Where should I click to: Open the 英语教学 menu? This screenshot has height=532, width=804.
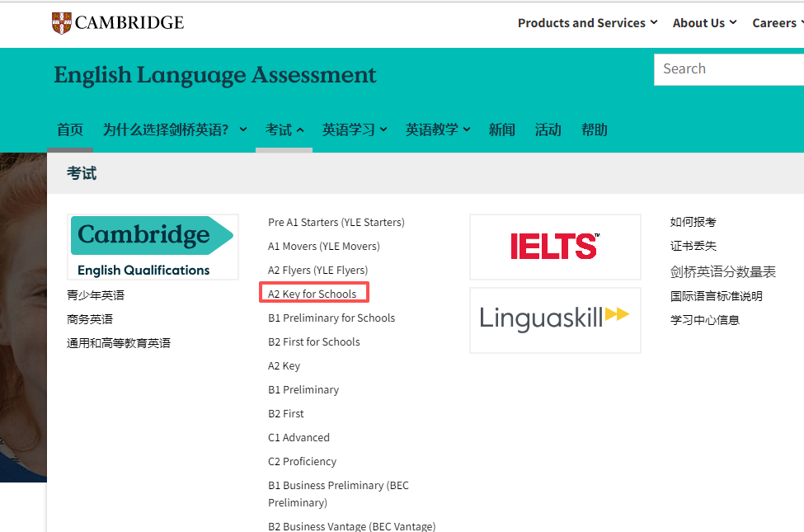438,129
